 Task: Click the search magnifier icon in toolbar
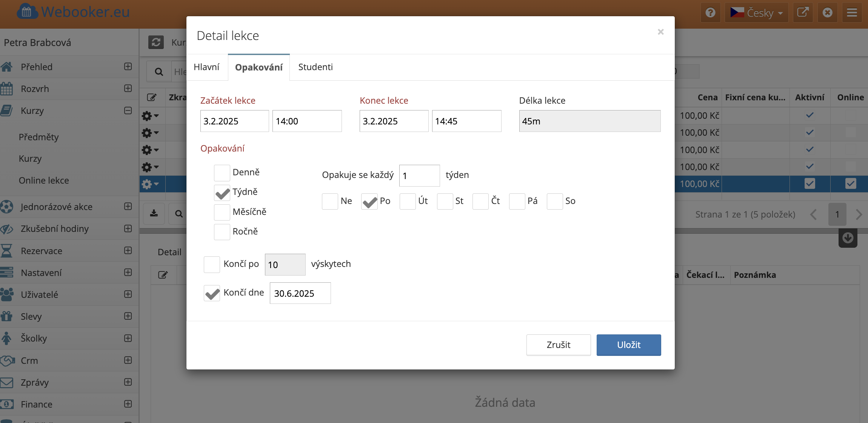(x=159, y=72)
